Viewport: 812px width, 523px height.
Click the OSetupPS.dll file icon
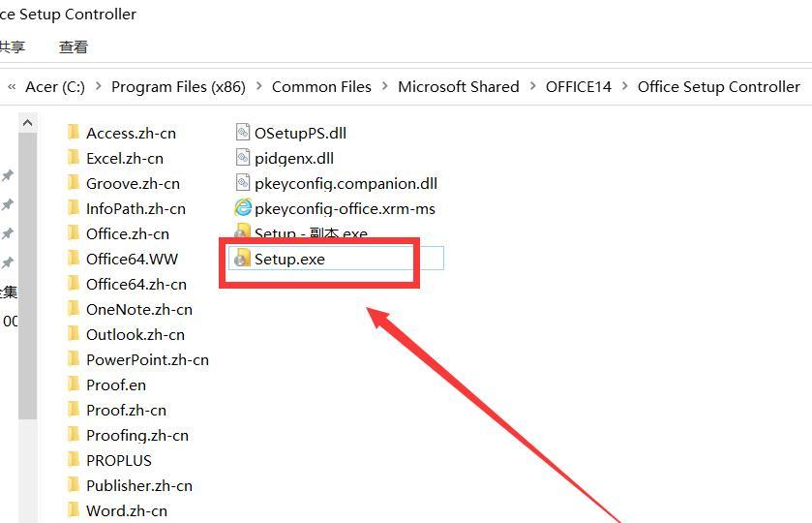[x=243, y=132]
